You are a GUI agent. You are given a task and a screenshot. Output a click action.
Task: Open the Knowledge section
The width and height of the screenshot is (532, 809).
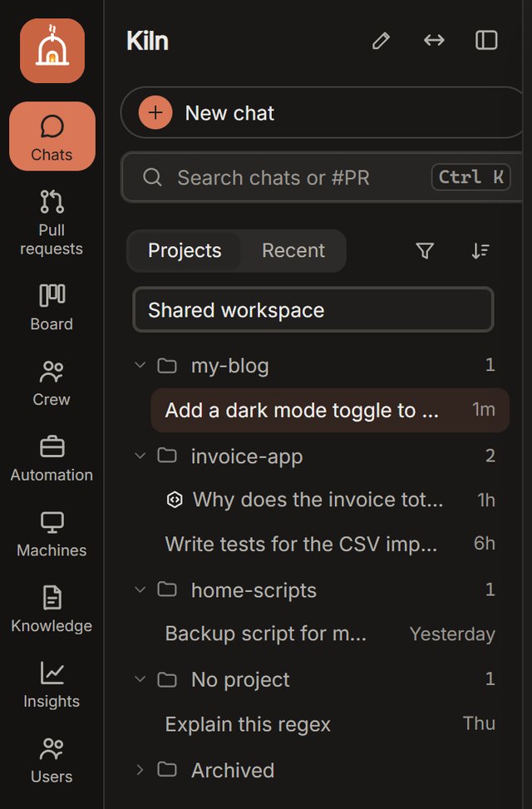(52, 609)
